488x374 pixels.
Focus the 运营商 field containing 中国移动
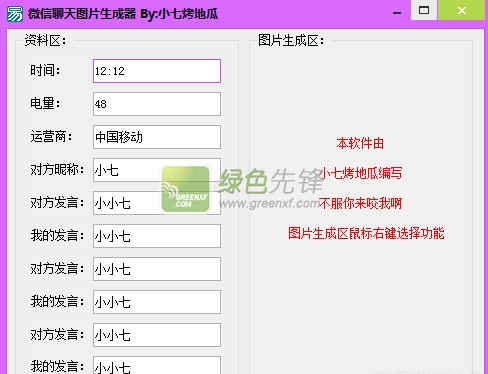coord(157,137)
